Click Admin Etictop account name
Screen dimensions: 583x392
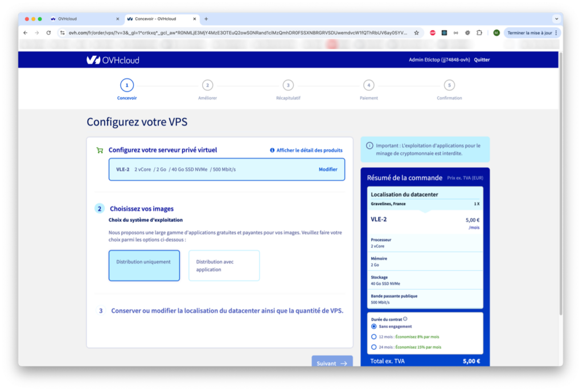(439, 60)
